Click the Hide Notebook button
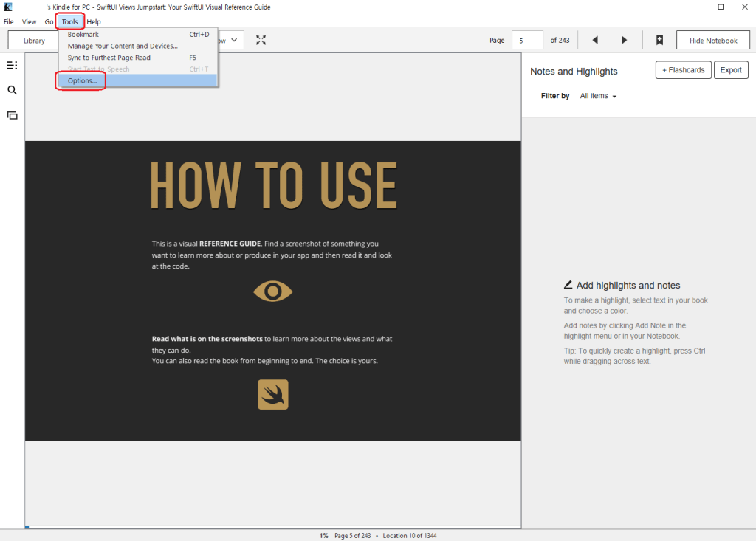The width and height of the screenshot is (756, 541). (712, 41)
